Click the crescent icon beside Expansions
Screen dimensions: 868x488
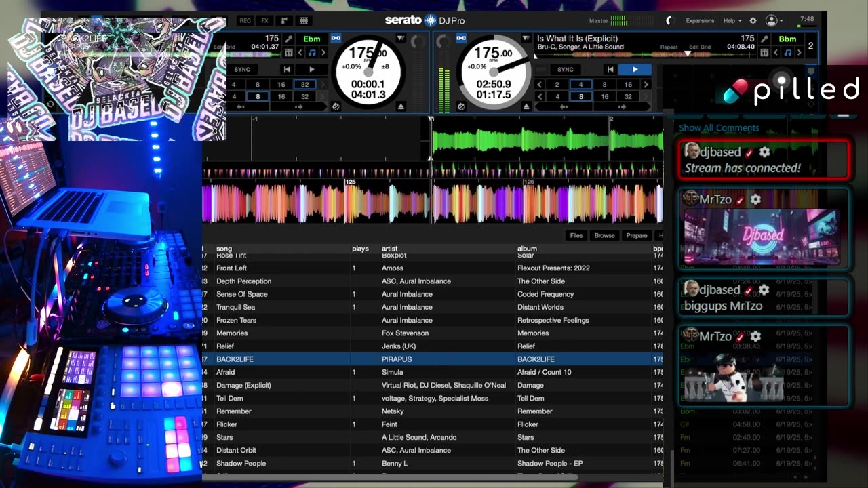pos(669,21)
